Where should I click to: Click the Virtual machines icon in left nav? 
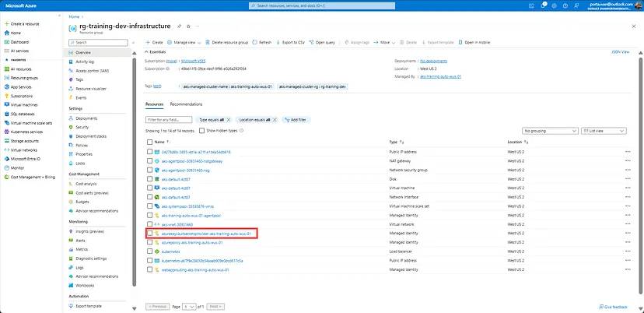click(x=7, y=105)
